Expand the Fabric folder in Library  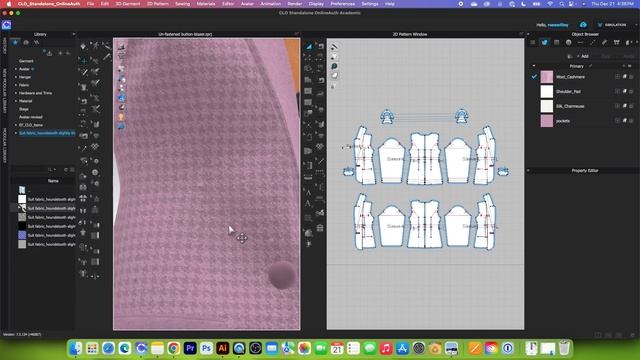[16, 85]
